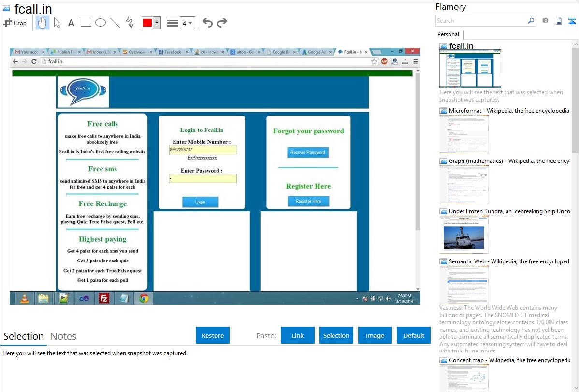This screenshot has height=392, width=579.
Task: Open Under Frozen Tundra snapshot thumbnail
Action: point(464,234)
